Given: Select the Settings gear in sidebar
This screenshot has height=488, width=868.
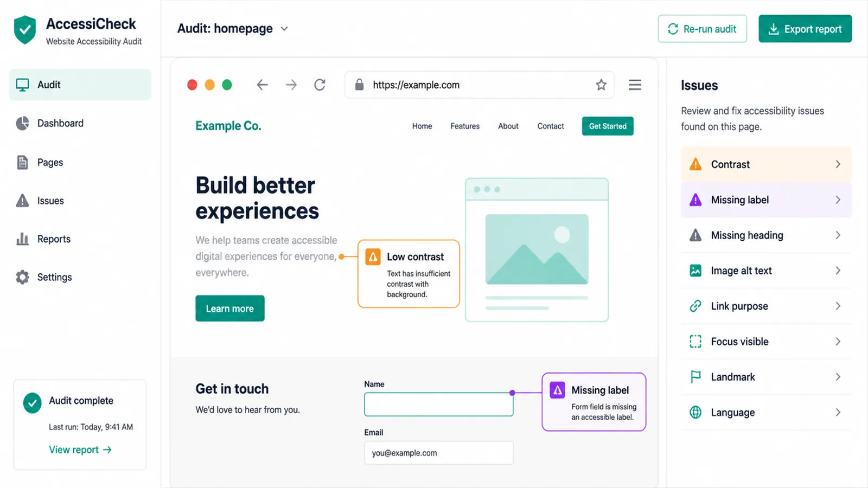Looking at the screenshot, I should (22, 277).
